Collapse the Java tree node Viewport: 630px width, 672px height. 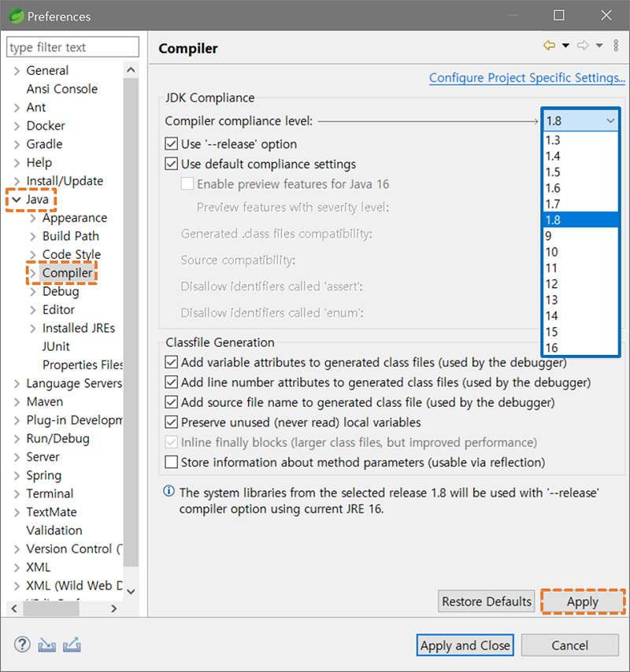click(17, 199)
